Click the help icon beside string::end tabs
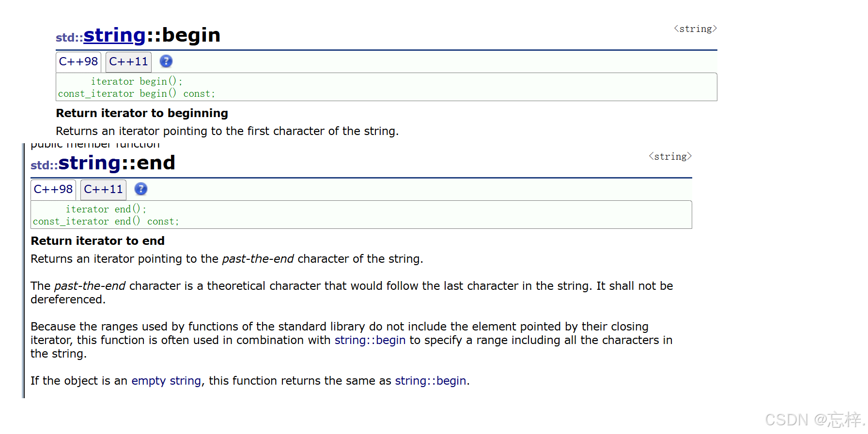 point(141,189)
